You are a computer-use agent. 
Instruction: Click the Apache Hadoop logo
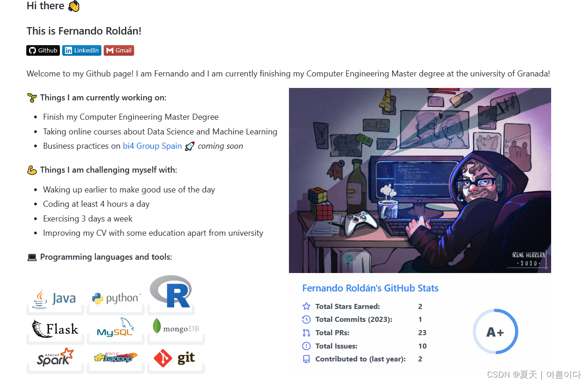tap(116, 357)
